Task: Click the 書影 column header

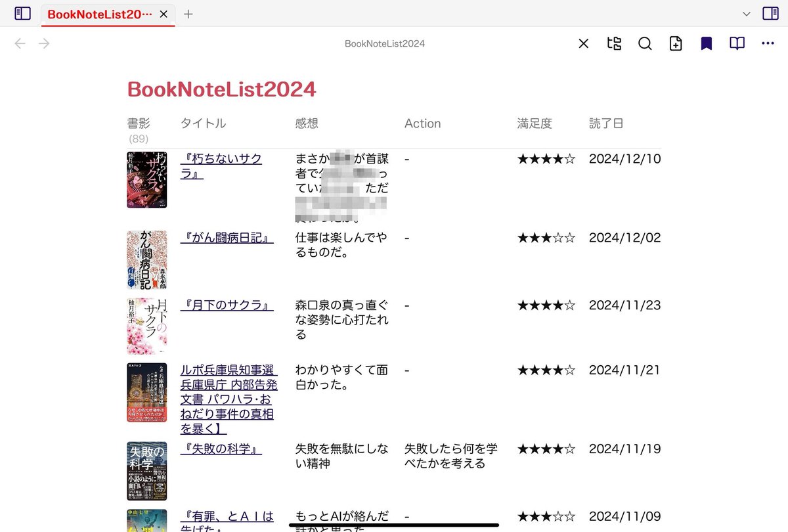Action: tap(139, 123)
